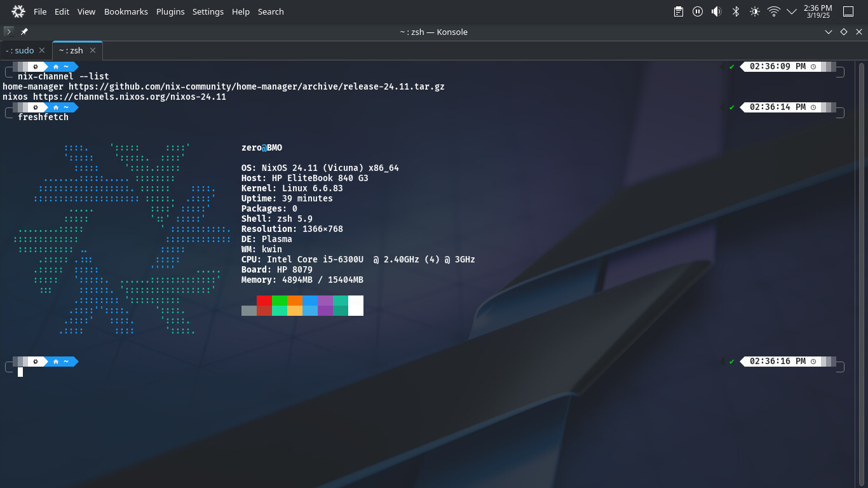
Task: Click the show desktop panel icon
Action: pyautogui.click(x=848, y=11)
